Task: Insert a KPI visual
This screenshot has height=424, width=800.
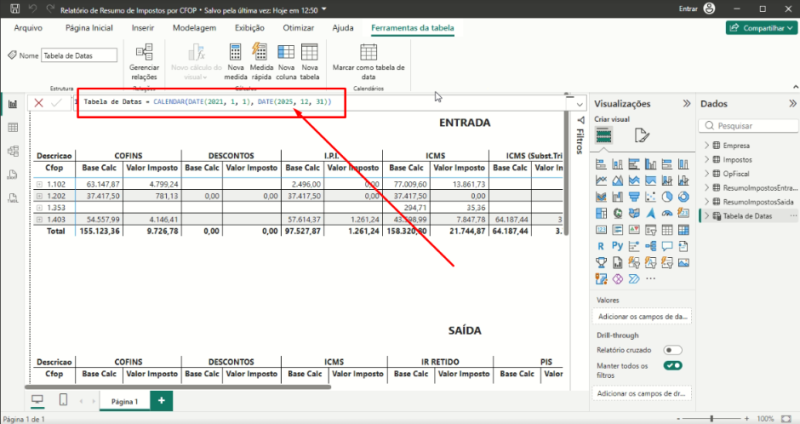Action: (634, 230)
